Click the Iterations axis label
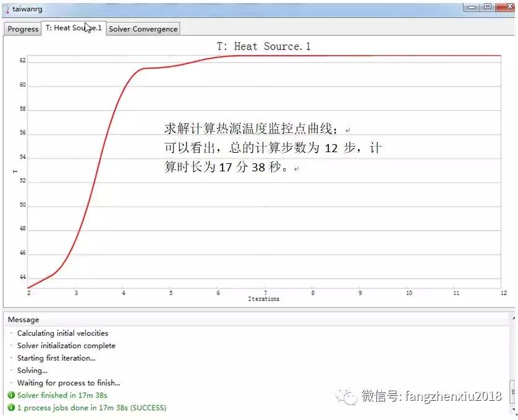The width and height of the screenshot is (518, 420). pyautogui.click(x=264, y=299)
